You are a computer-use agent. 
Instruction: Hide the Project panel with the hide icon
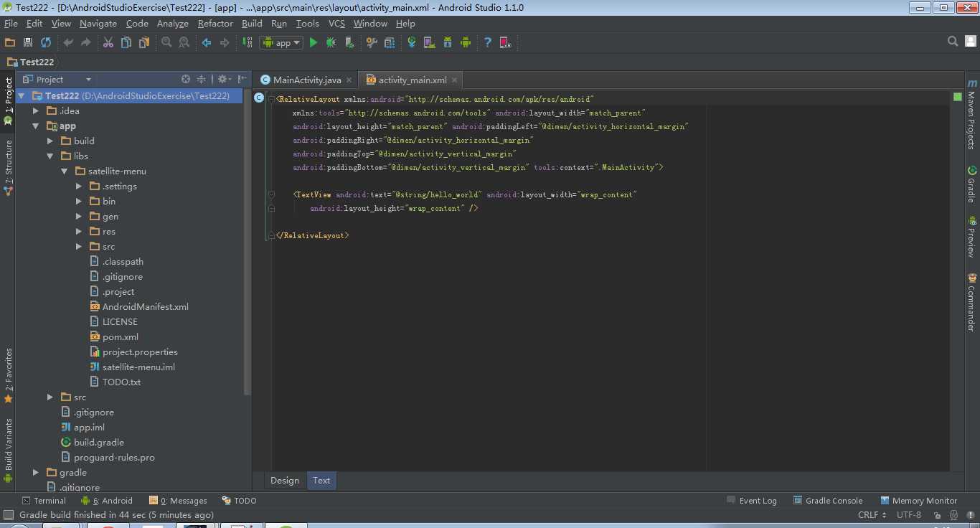tap(241, 79)
